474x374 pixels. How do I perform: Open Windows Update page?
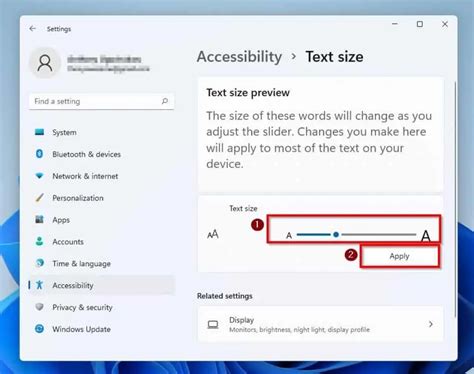102,329
